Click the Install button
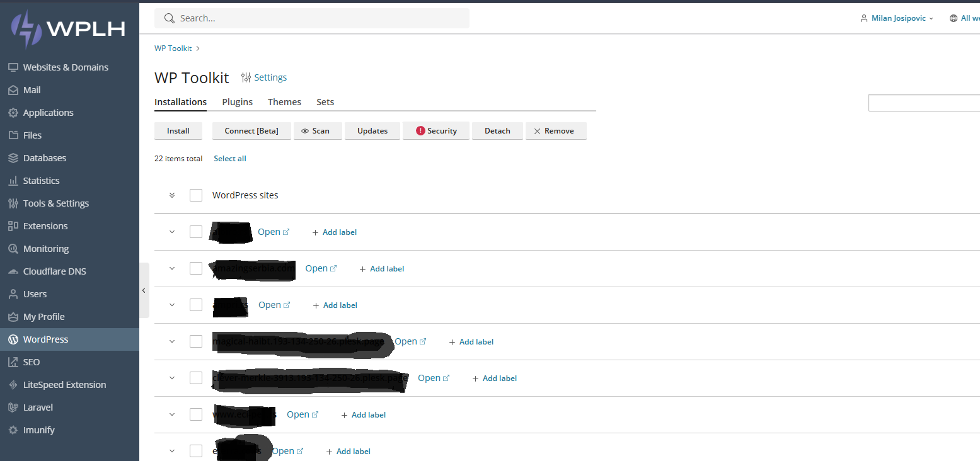980x461 pixels. pos(178,131)
